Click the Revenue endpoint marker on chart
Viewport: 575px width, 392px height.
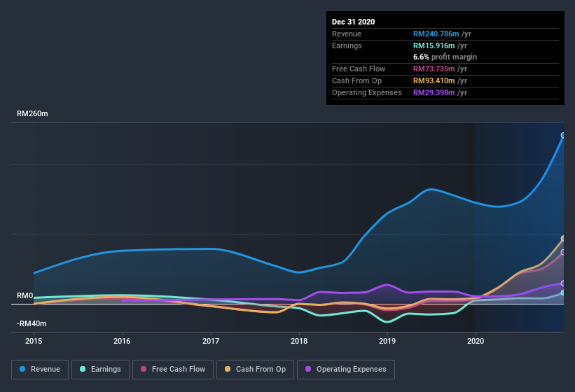pos(563,136)
